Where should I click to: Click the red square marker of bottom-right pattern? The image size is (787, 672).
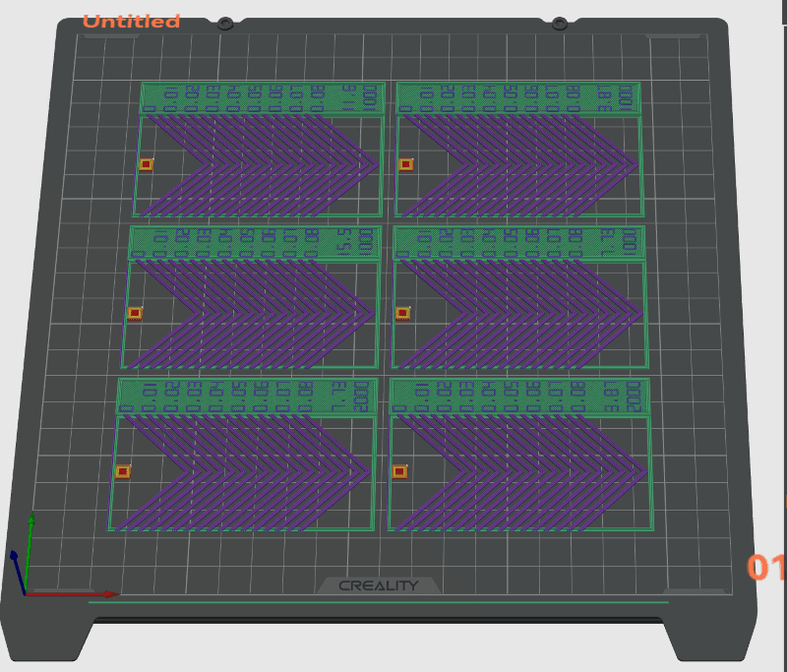click(399, 471)
